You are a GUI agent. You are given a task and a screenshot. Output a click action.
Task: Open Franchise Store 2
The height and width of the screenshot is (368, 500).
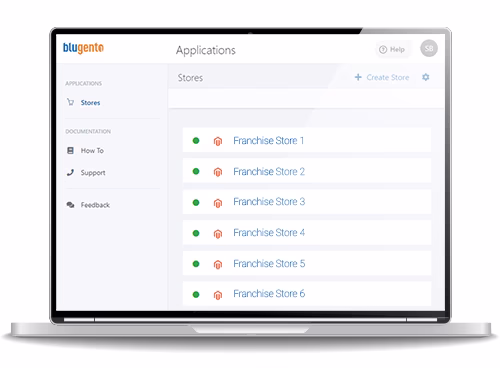tap(269, 171)
